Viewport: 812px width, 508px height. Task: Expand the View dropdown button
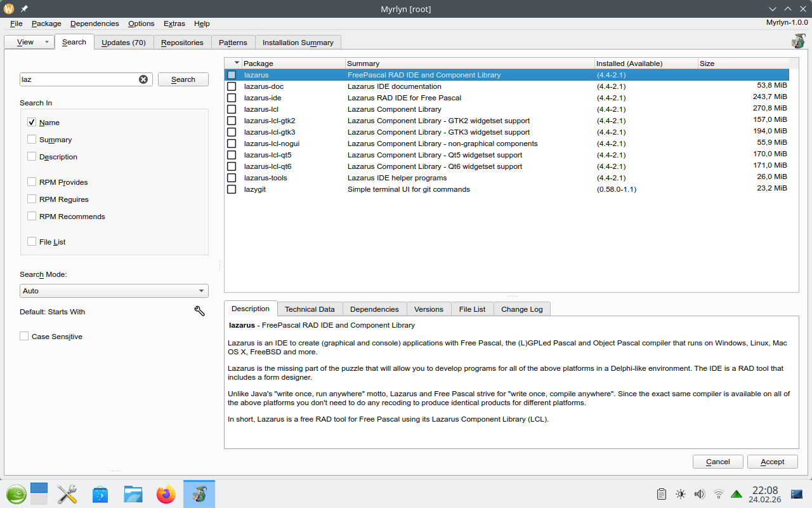(x=46, y=43)
